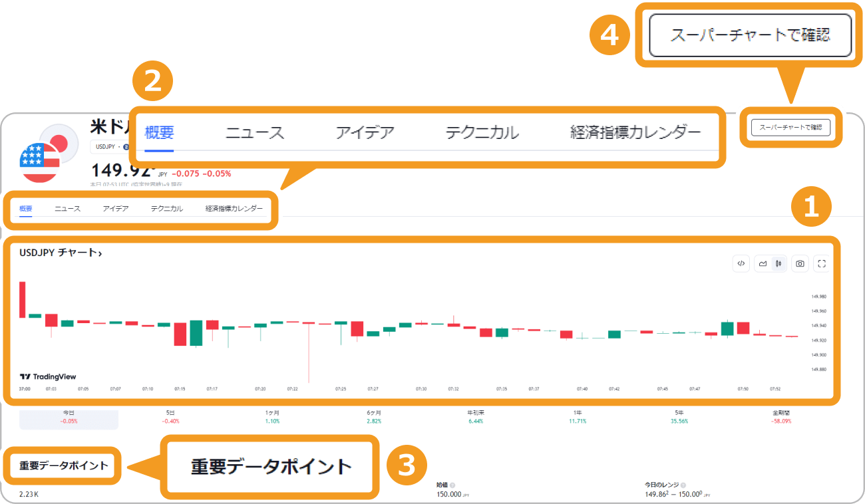
Task: Open the アイデア tab under the price
Action: [116, 209]
